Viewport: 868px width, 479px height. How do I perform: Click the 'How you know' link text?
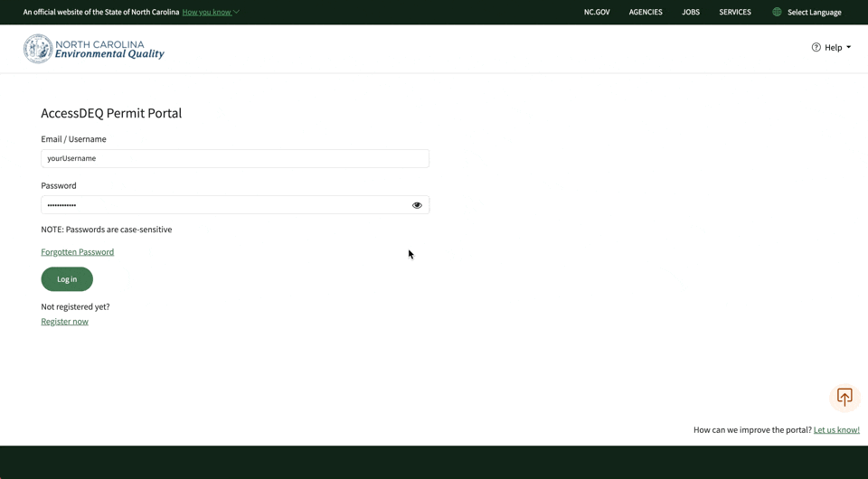point(206,12)
